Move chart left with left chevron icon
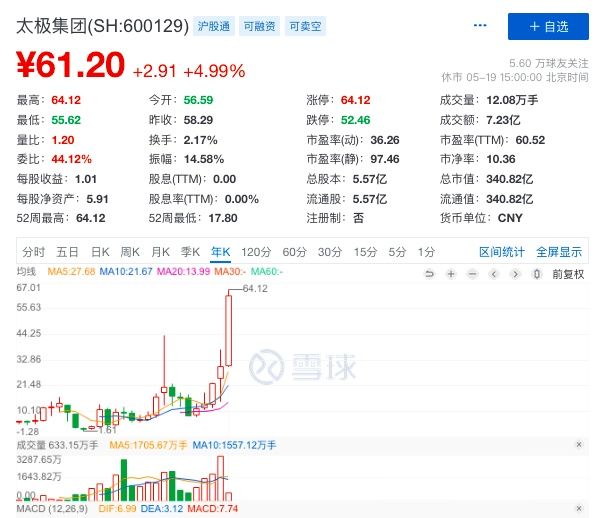This screenshot has height=518, width=608. pos(494,274)
